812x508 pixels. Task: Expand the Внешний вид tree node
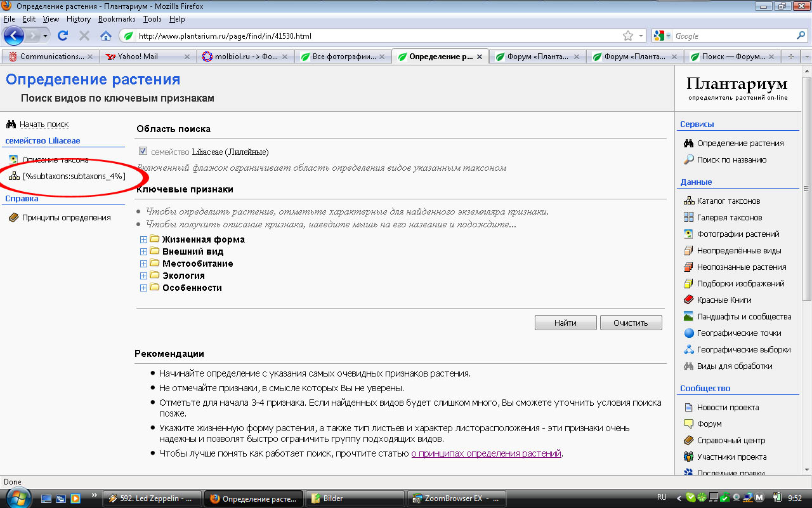pos(143,251)
